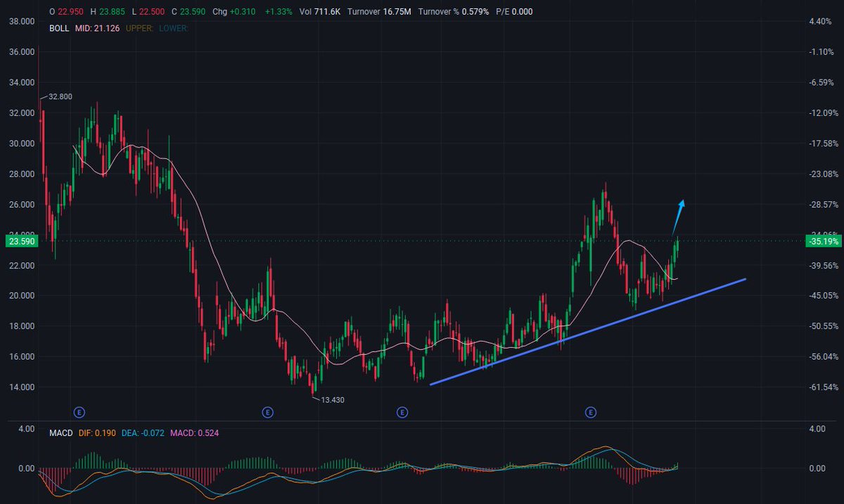
Task: Click the 18.000 price axis label
Action: point(22,326)
